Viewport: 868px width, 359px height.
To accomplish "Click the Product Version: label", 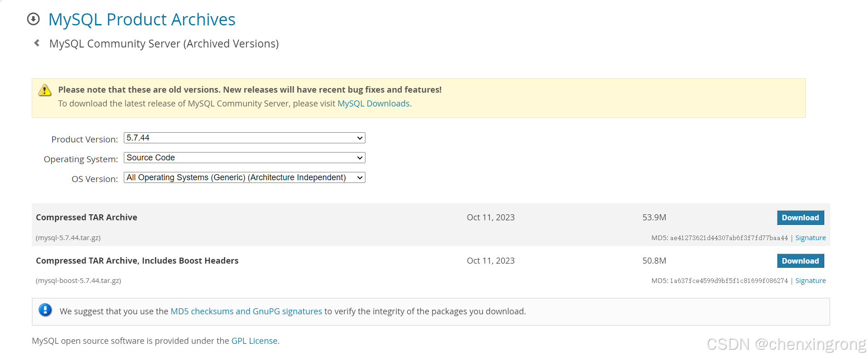I will point(85,139).
